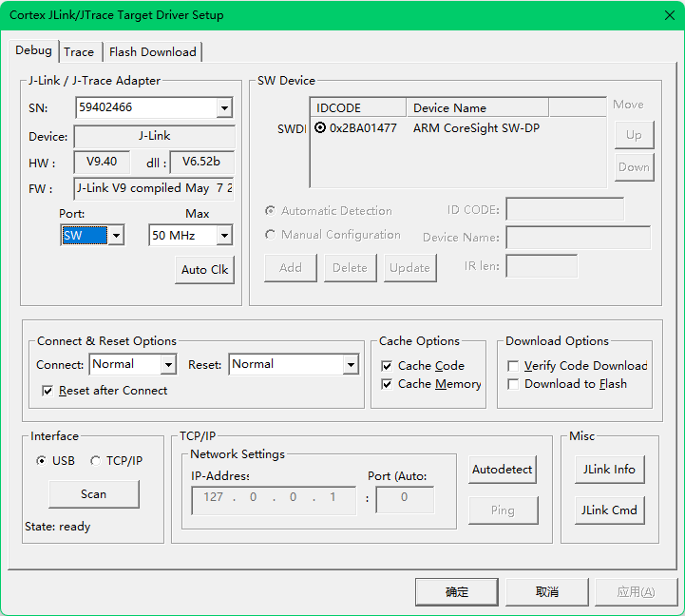Image resolution: width=685 pixels, height=616 pixels.
Task: Switch to the Trace tab
Action: coord(79,52)
